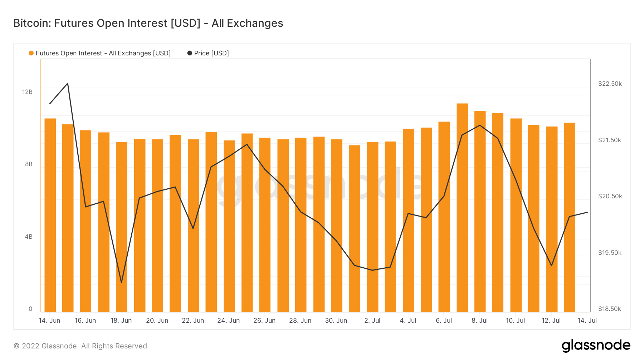Select the tallest open interest bar on 7 Jul
Screen dimensions: 644x362
click(462, 207)
